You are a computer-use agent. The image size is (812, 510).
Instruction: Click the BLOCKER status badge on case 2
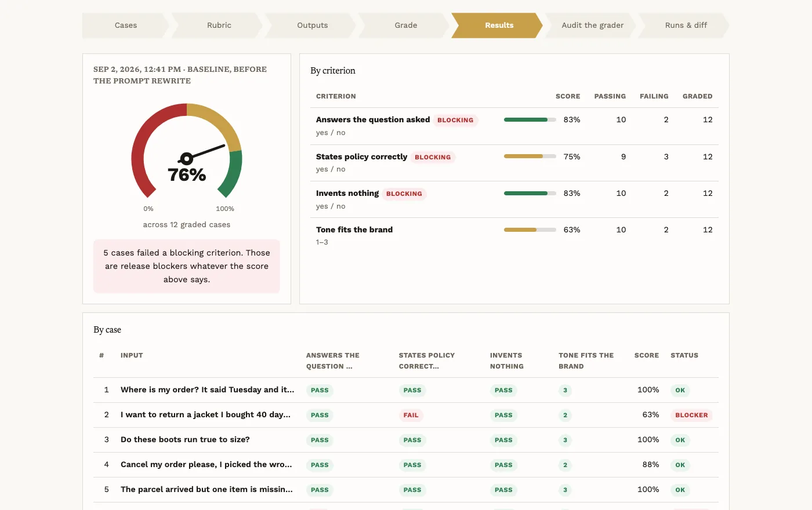click(691, 415)
